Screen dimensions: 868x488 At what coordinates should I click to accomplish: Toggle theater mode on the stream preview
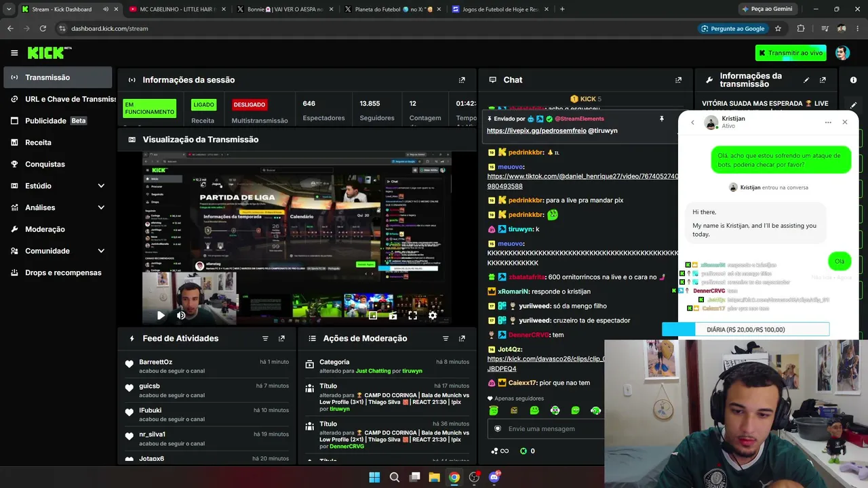pos(393,315)
